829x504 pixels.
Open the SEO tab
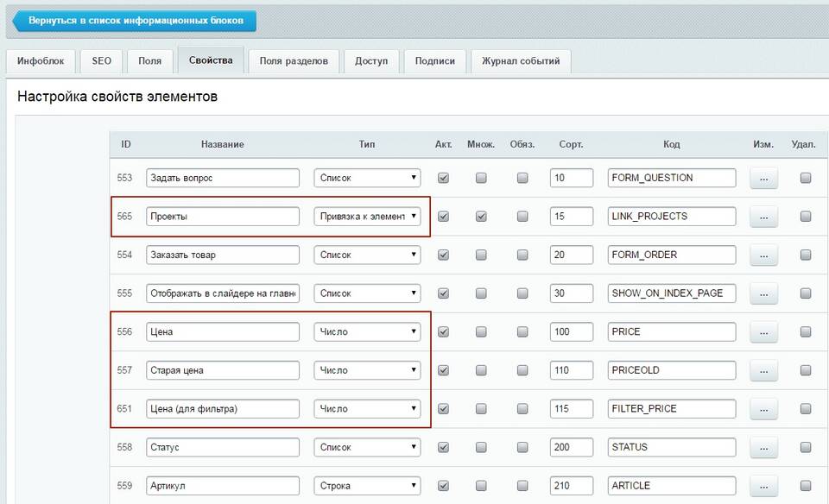pos(102,61)
